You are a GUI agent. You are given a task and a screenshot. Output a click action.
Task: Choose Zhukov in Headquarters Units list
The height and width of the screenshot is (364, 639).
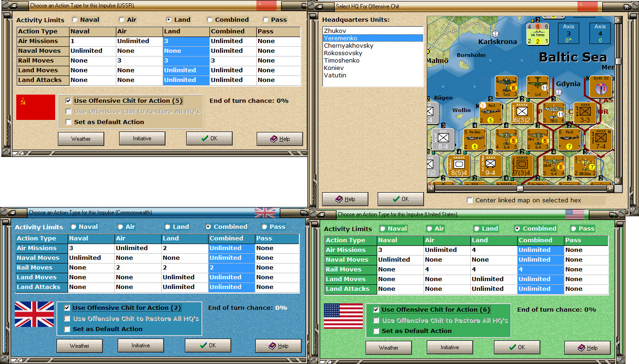click(373, 31)
